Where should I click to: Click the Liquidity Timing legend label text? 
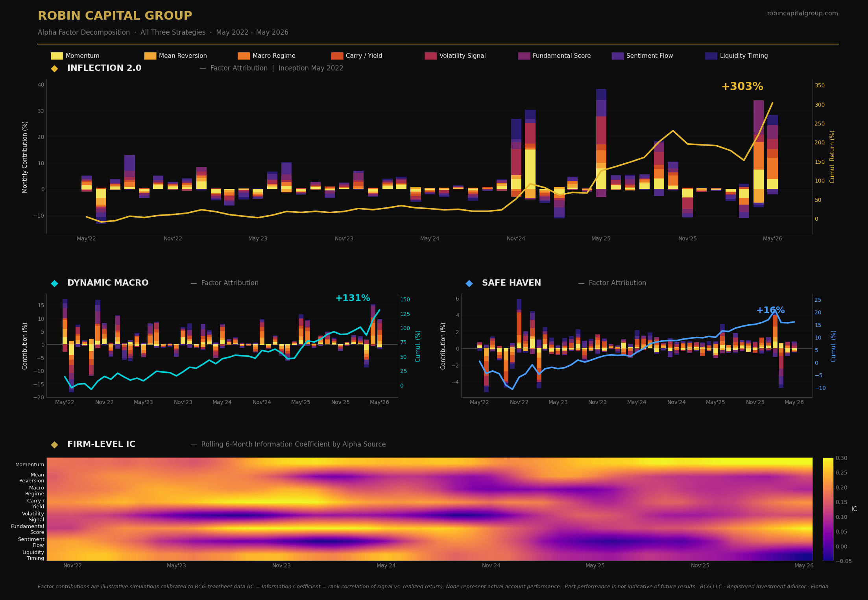744,56
